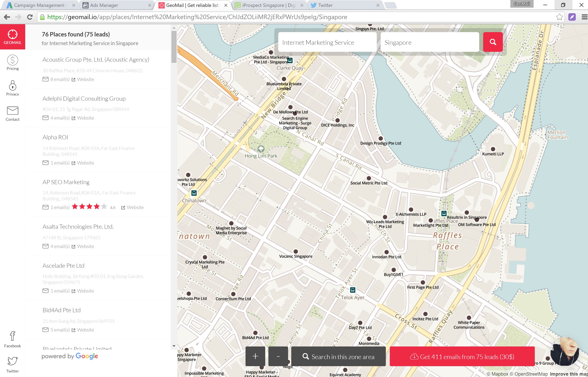Select the DICE Holdings map marker
The image size is (588, 377).
point(338,120)
